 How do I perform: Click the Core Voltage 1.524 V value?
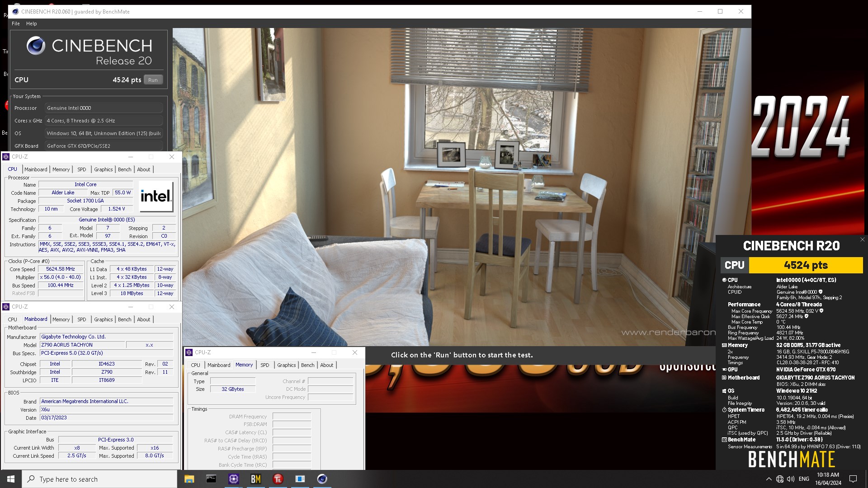click(117, 209)
